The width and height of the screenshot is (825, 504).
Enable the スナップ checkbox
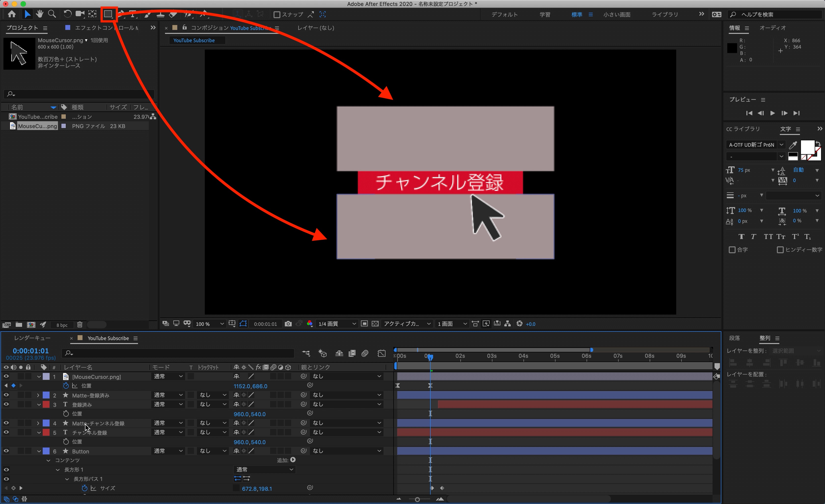point(277,15)
